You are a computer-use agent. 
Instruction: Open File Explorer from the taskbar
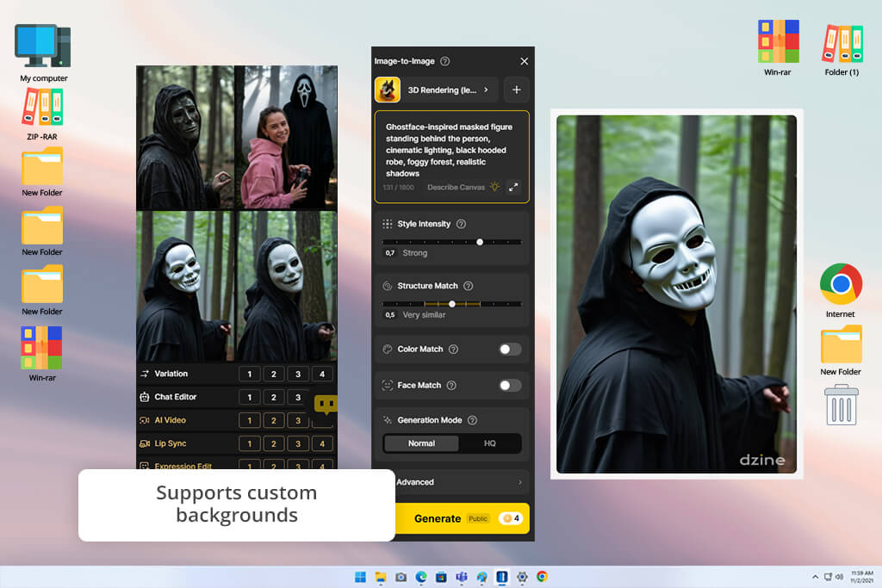click(x=381, y=577)
